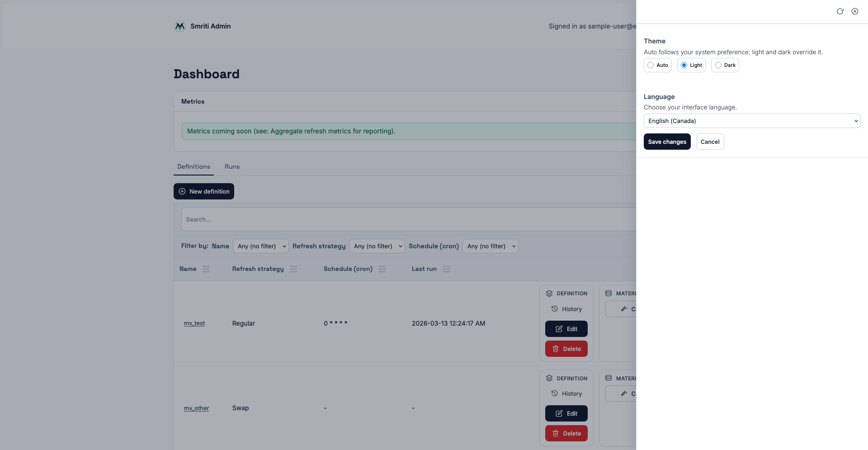Click the Smriti Admin logo icon
The width and height of the screenshot is (868, 450).
point(180,26)
